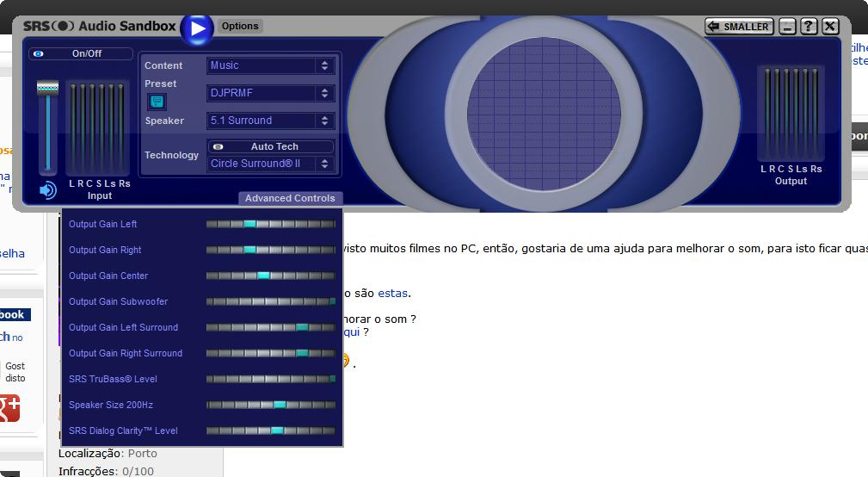
Task: Open the Technology dropdown Circle Surround II
Action: tap(270, 164)
